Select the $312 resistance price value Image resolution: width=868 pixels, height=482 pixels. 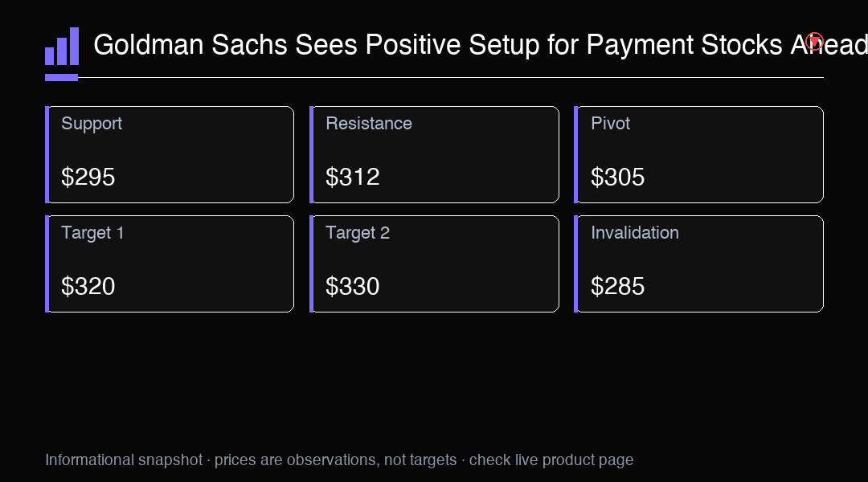point(352,177)
